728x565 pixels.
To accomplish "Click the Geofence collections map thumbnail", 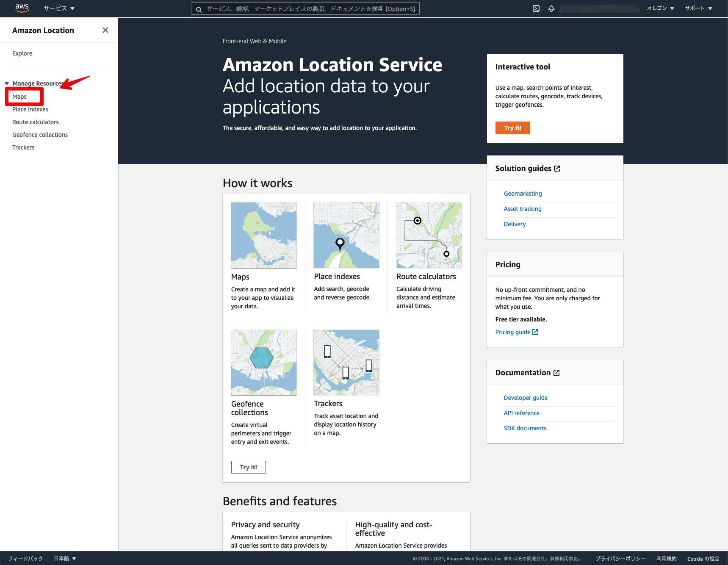I will pyautogui.click(x=264, y=363).
